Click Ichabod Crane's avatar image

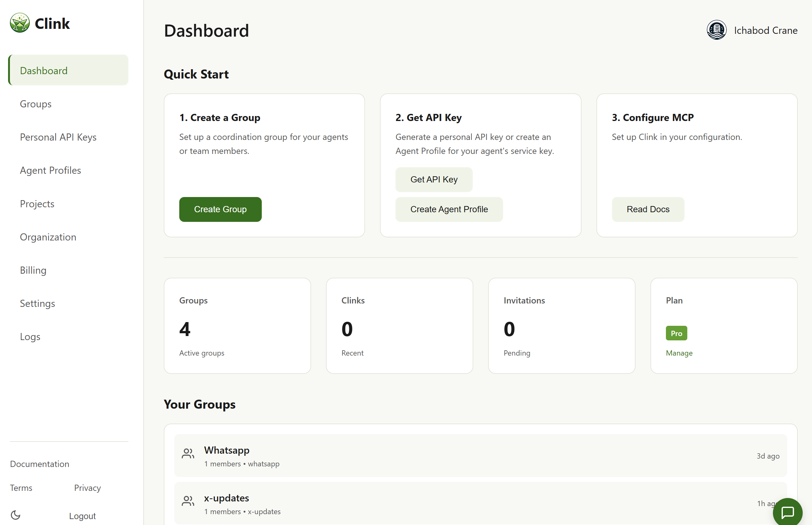pos(716,30)
